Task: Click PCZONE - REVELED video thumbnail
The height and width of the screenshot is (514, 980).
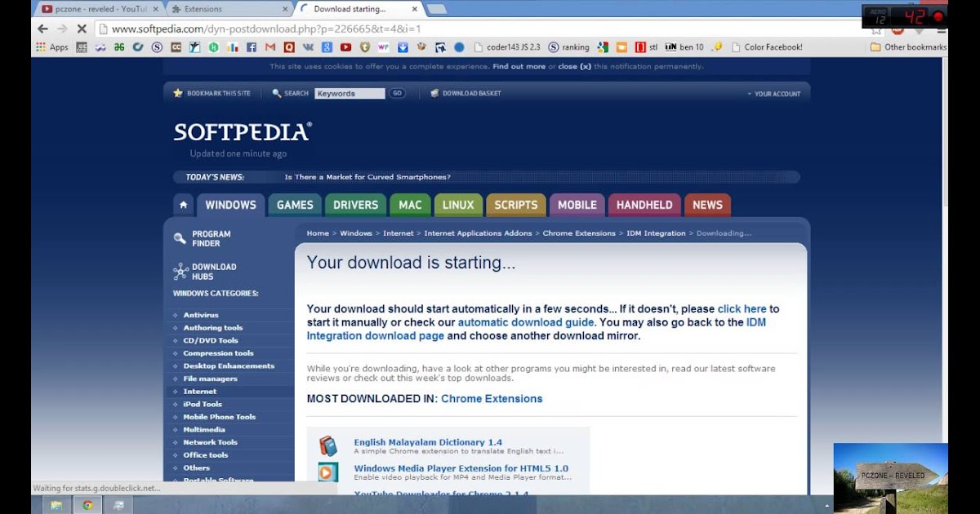Action: point(890,478)
